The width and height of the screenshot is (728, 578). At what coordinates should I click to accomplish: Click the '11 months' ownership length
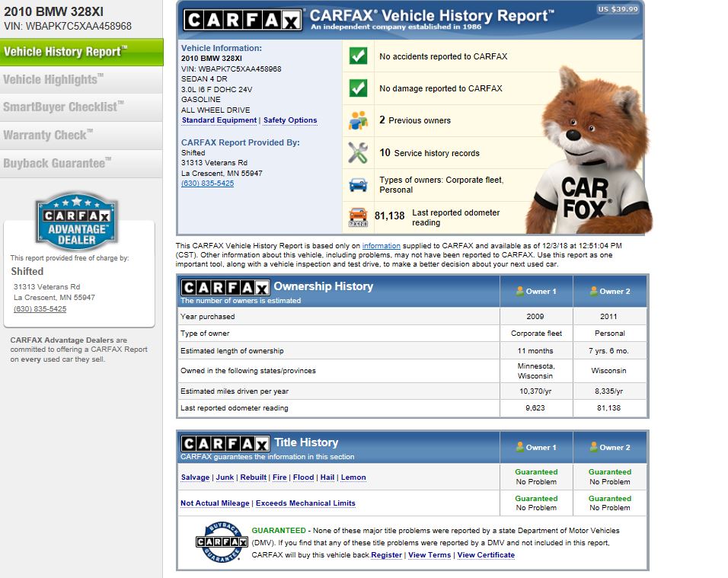tap(535, 351)
